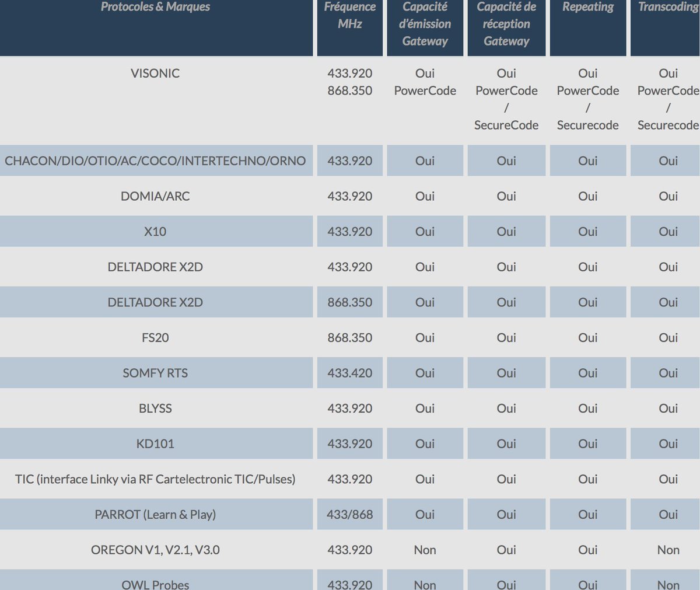Click the SOMFY RTS emission cell Oui

(x=425, y=373)
